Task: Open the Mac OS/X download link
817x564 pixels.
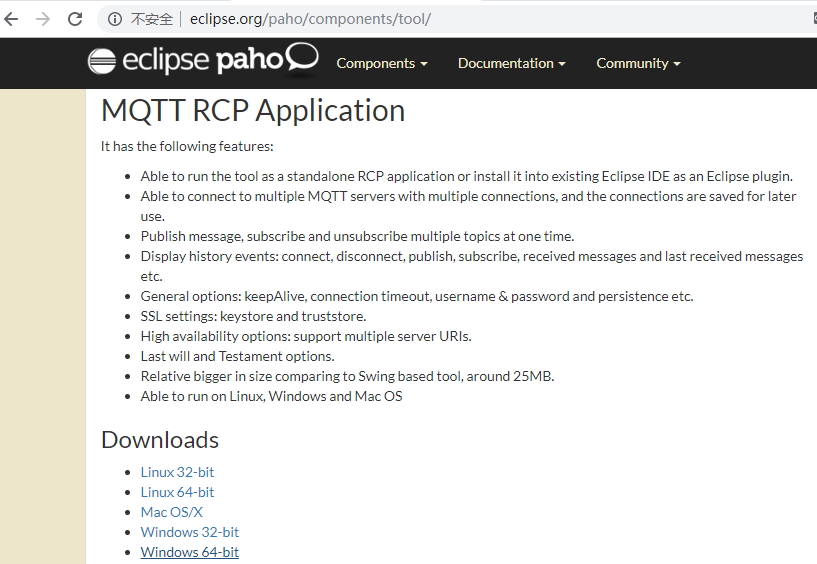Action: click(x=171, y=512)
